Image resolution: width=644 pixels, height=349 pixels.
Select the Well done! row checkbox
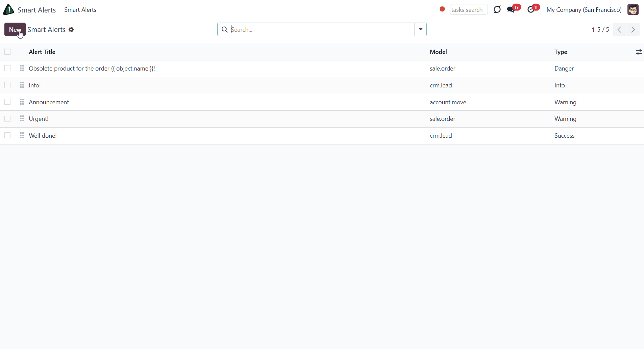click(7, 135)
